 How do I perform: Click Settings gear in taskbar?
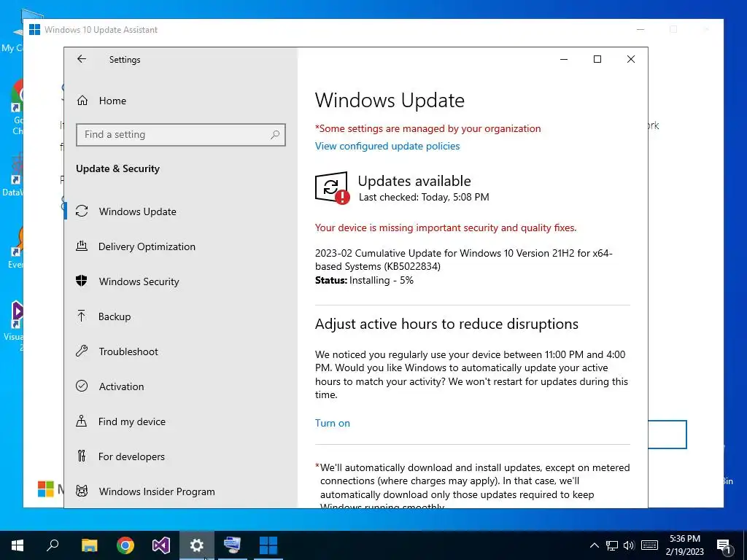click(x=197, y=545)
